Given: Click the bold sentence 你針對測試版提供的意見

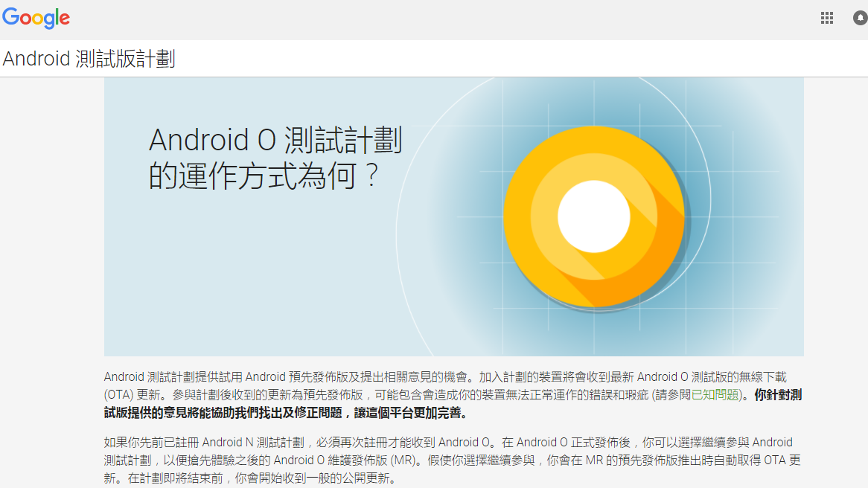Looking at the screenshot, I should point(453,404).
